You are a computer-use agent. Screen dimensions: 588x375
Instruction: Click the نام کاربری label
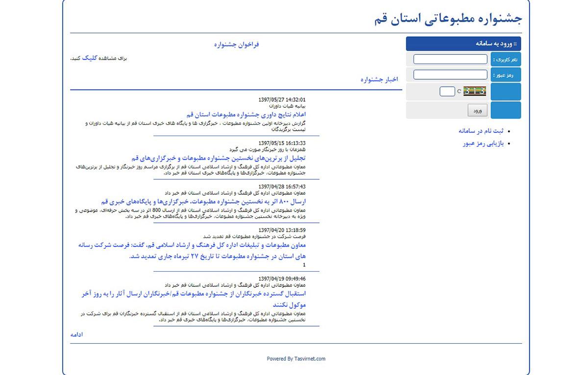pyautogui.click(x=506, y=59)
